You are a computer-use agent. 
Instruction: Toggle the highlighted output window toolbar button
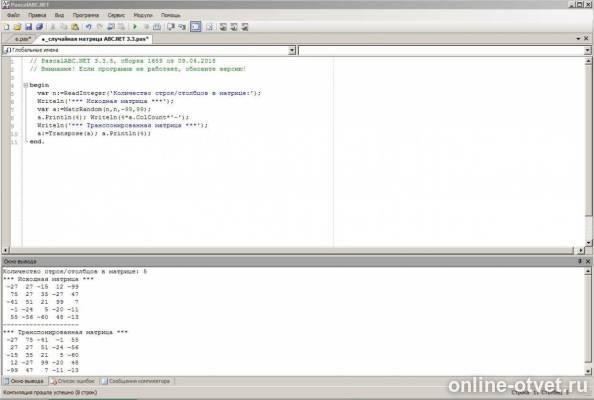pos(195,27)
